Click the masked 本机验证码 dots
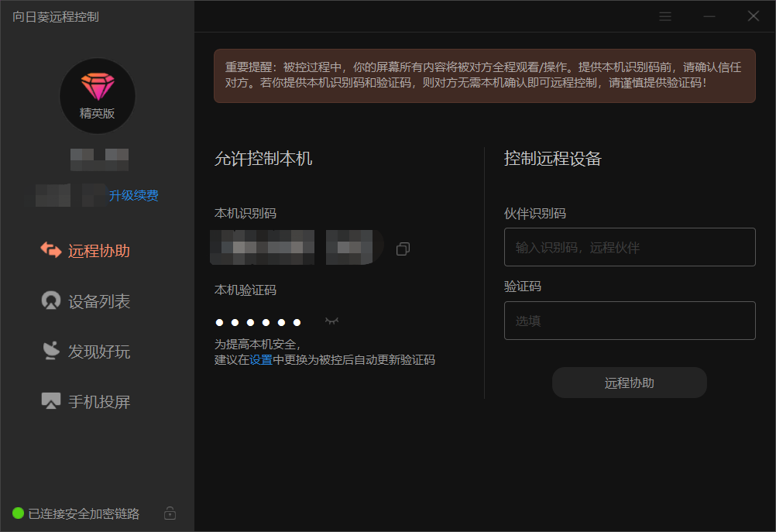 (x=258, y=322)
